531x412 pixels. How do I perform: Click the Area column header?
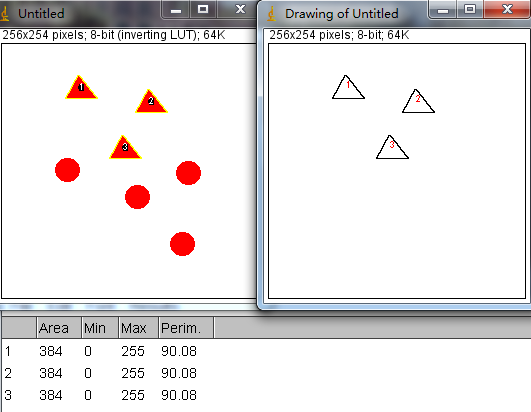pos(59,328)
